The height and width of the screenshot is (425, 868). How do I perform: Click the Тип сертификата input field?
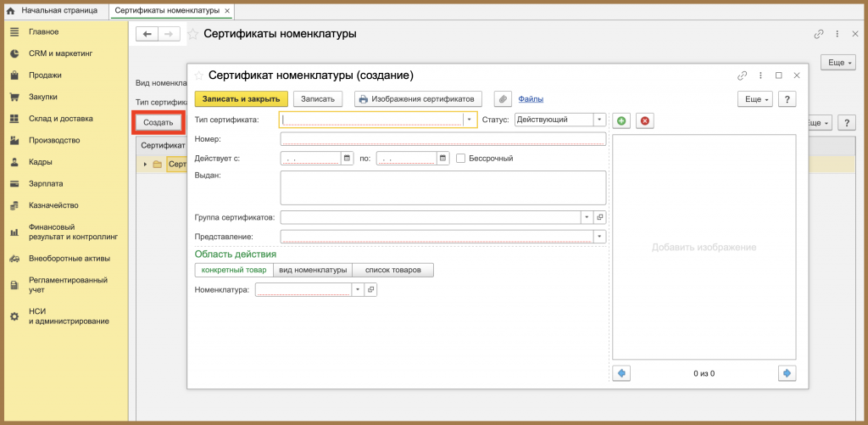click(372, 120)
